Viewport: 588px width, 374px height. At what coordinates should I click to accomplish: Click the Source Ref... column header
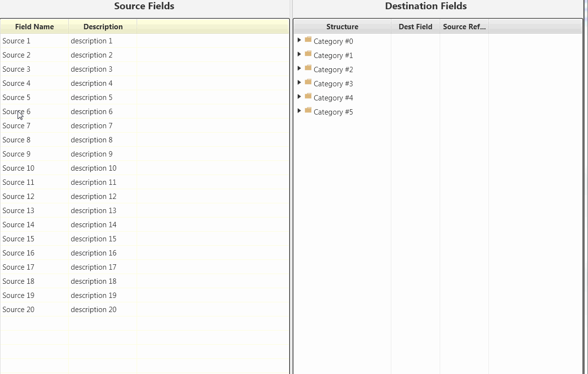click(464, 27)
